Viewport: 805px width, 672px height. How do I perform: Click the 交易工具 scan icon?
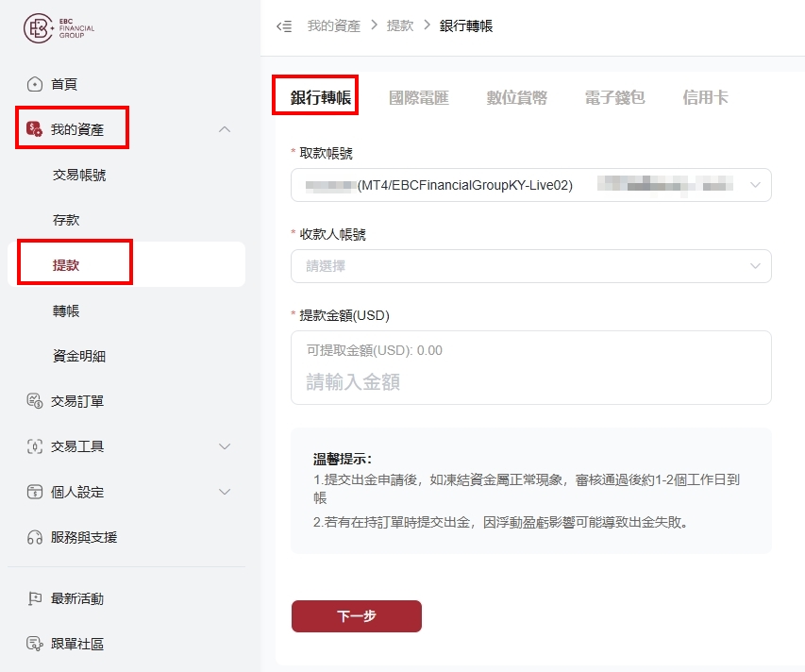[x=34, y=446]
